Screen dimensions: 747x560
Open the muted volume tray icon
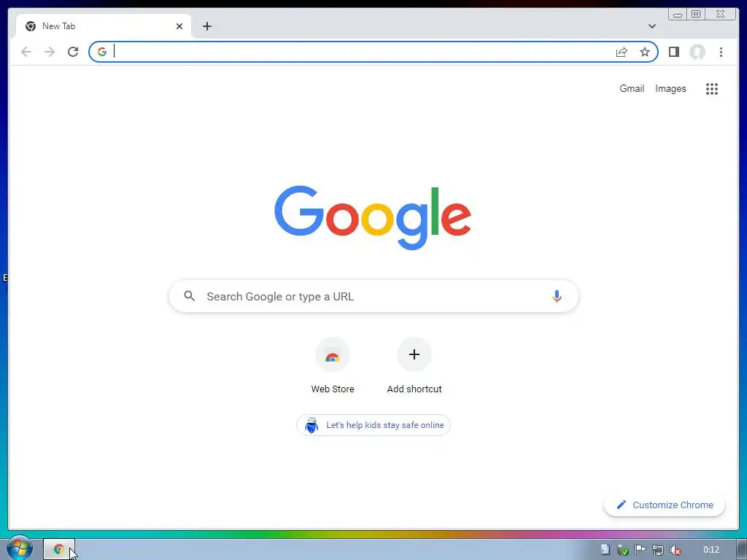pos(675,550)
